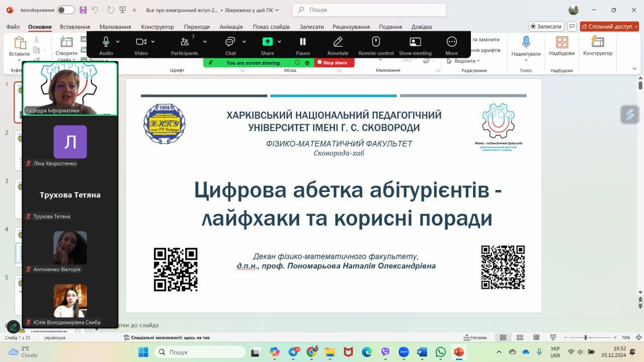Screen dimensions: 644x362
Task: Click zoom out minus on status bar
Action: coord(566,337)
